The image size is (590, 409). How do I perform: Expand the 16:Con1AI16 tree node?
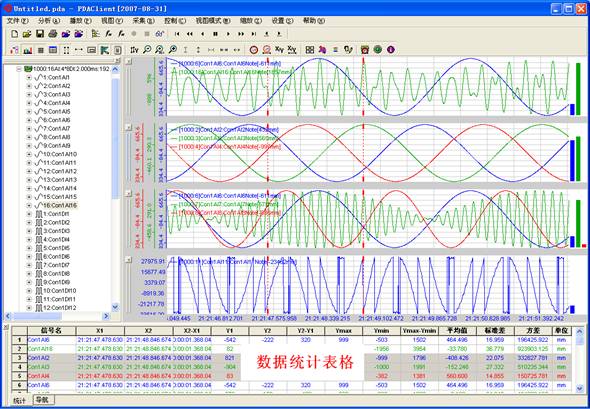(29, 205)
